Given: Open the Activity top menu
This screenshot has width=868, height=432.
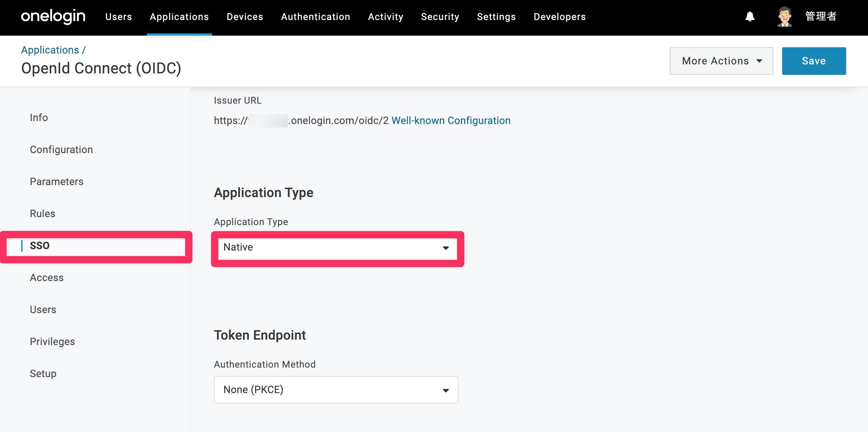Looking at the screenshot, I should pos(386,17).
